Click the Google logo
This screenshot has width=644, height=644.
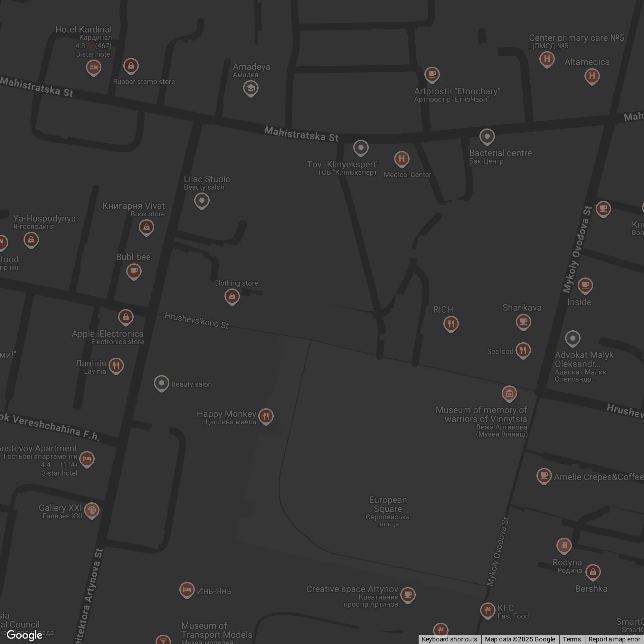(24, 635)
